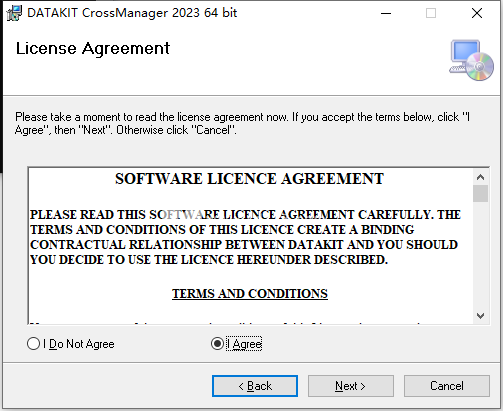Click inside the bold licence paragraph
503x411 pixels.
(x=246, y=237)
